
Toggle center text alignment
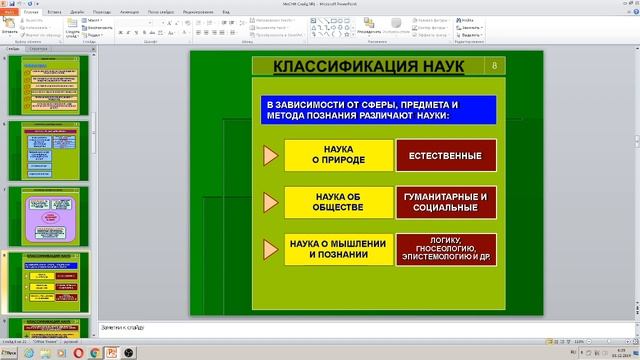[x=206, y=33]
